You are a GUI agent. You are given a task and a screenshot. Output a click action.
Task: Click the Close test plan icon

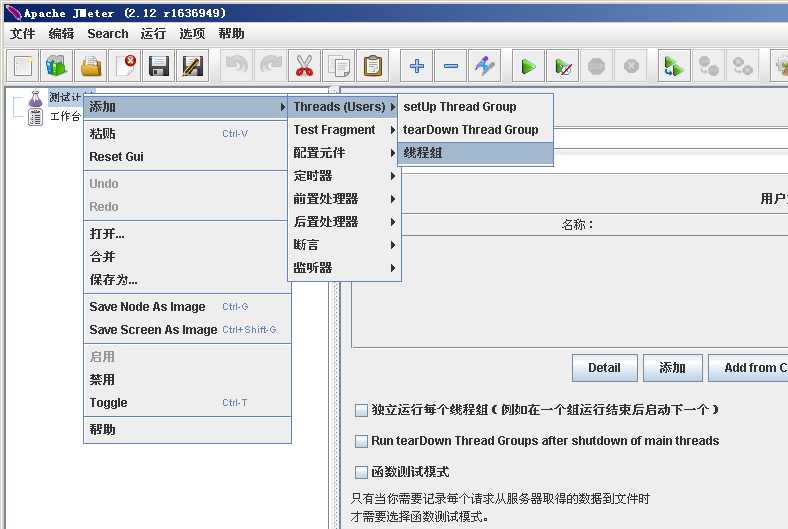[x=125, y=66]
